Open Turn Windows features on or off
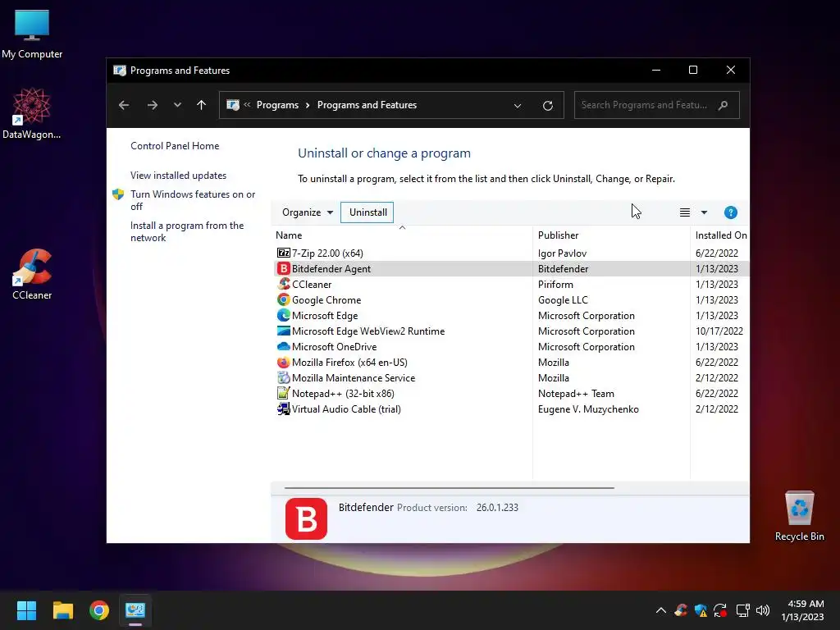840x630 pixels. click(193, 200)
